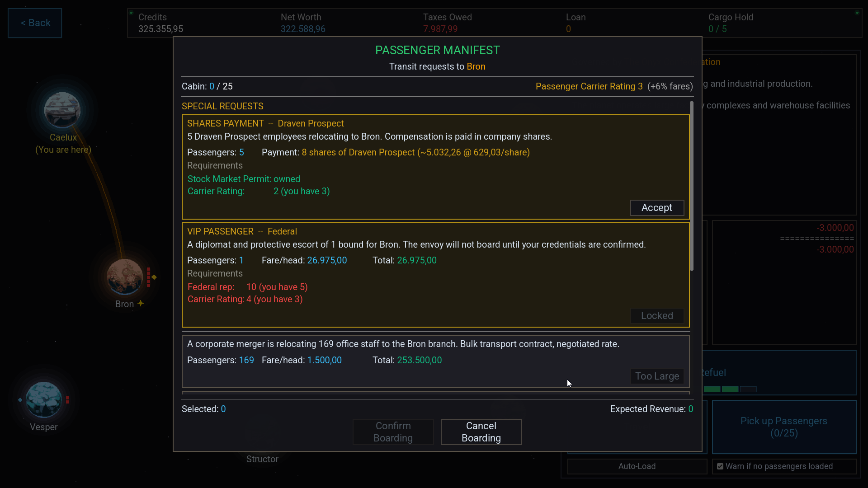Click the passenger manifest scrollbar
This screenshot has height=488, width=868.
point(692,186)
